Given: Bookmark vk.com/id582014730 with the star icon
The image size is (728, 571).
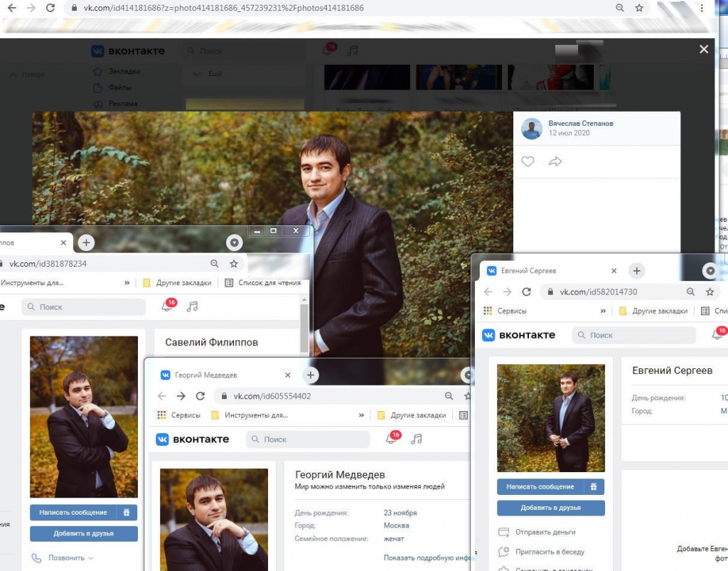Looking at the screenshot, I should [x=710, y=292].
